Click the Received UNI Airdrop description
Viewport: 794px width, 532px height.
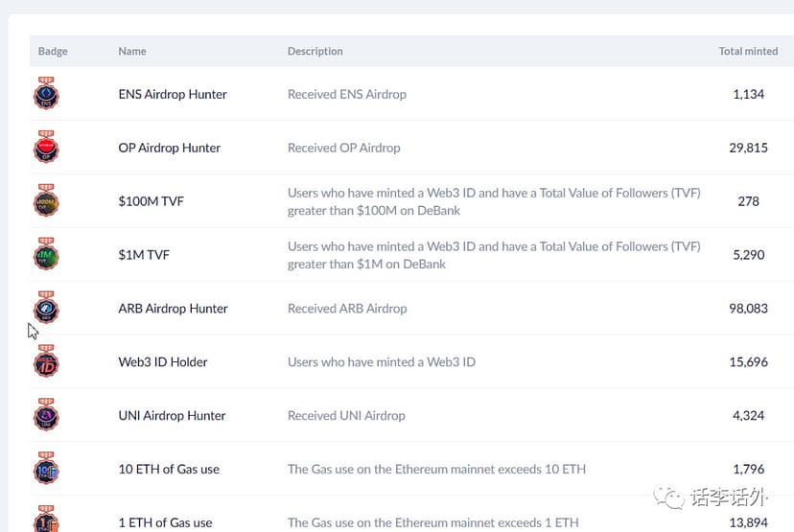pos(346,416)
